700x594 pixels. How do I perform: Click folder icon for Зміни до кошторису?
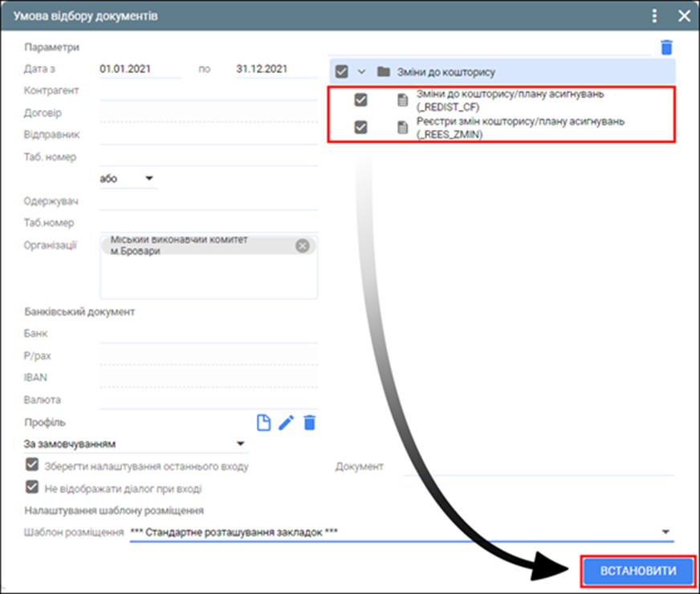click(x=383, y=71)
